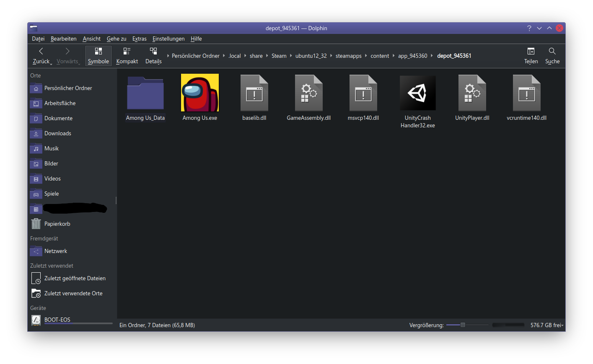Open Bilder in the sidebar
Image resolution: width=593 pixels, height=364 pixels.
[x=72, y=164]
